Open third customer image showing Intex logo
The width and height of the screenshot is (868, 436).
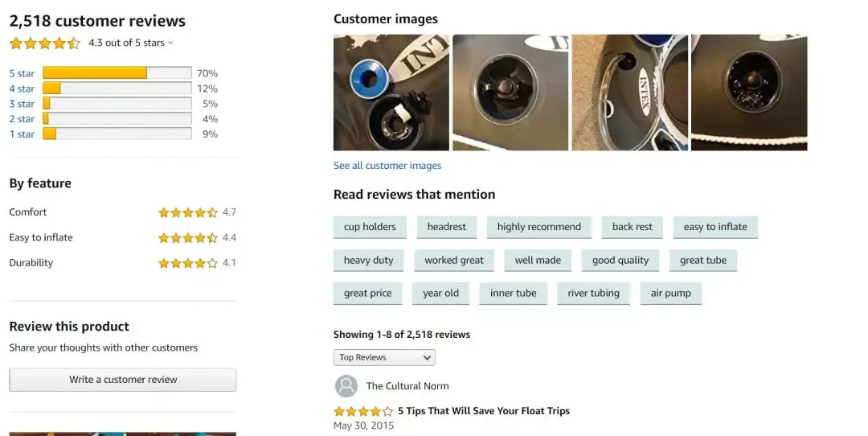pos(630,93)
